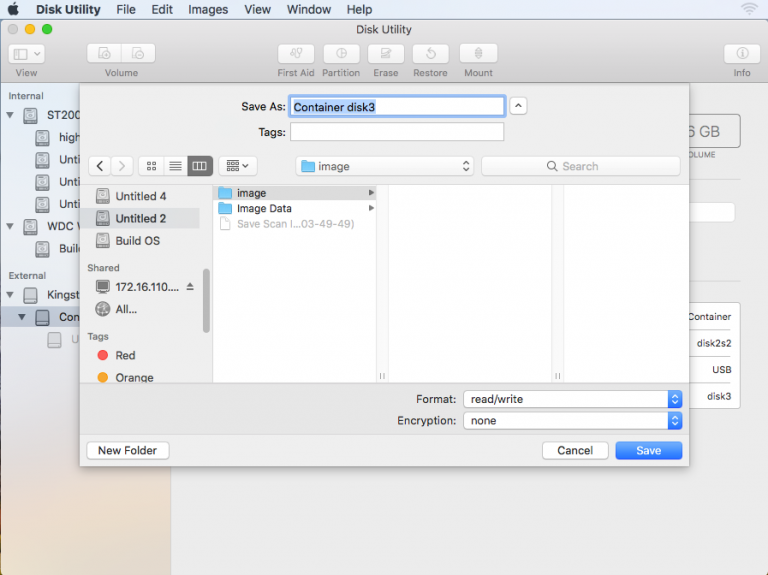Collapse the dialog with the chevron button
768x575 pixels.
[x=518, y=106]
